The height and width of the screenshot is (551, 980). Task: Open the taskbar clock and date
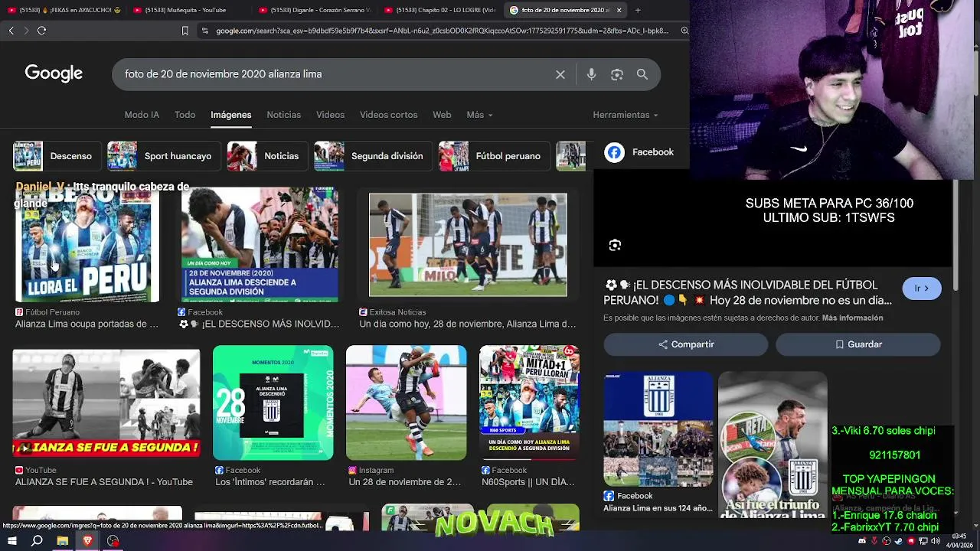click(959, 540)
